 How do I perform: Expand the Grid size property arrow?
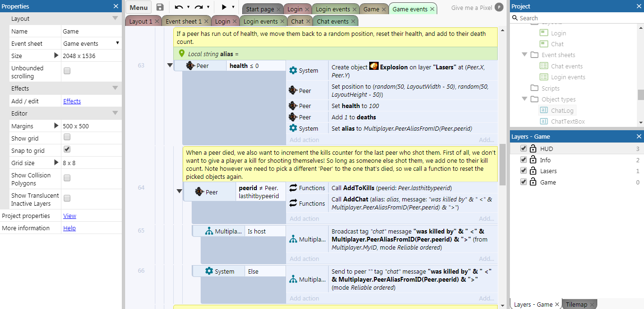coord(57,163)
